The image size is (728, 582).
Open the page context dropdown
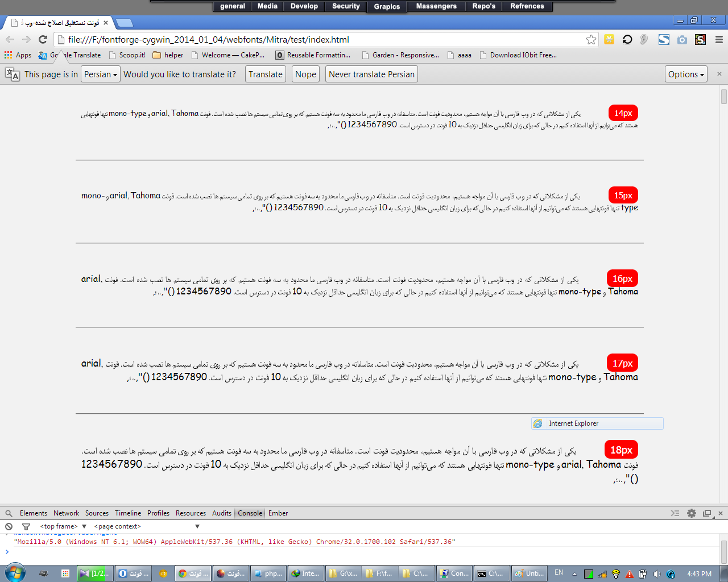coord(147,526)
